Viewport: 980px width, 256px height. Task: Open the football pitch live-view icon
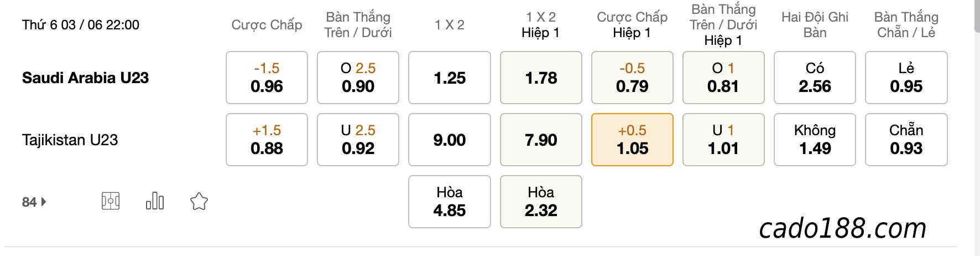(111, 201)
